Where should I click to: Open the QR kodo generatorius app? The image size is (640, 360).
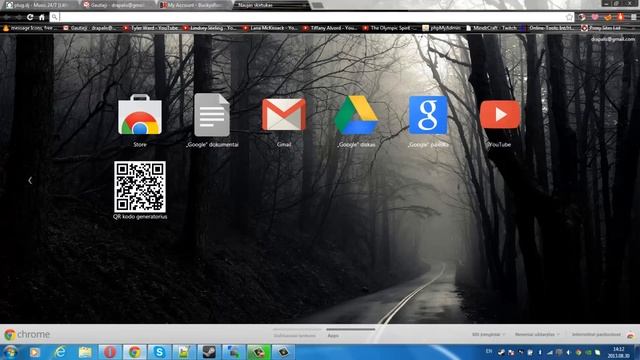(x=140, y=187)
